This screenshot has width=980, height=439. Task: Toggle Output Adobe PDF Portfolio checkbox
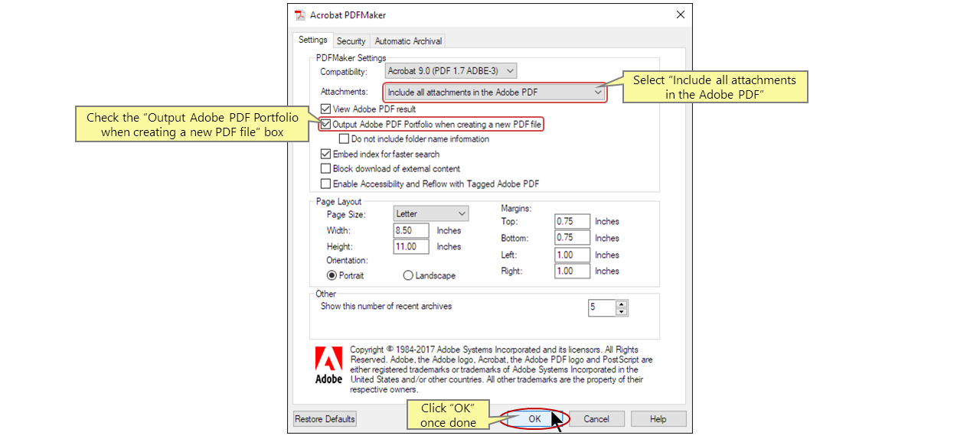326,124
